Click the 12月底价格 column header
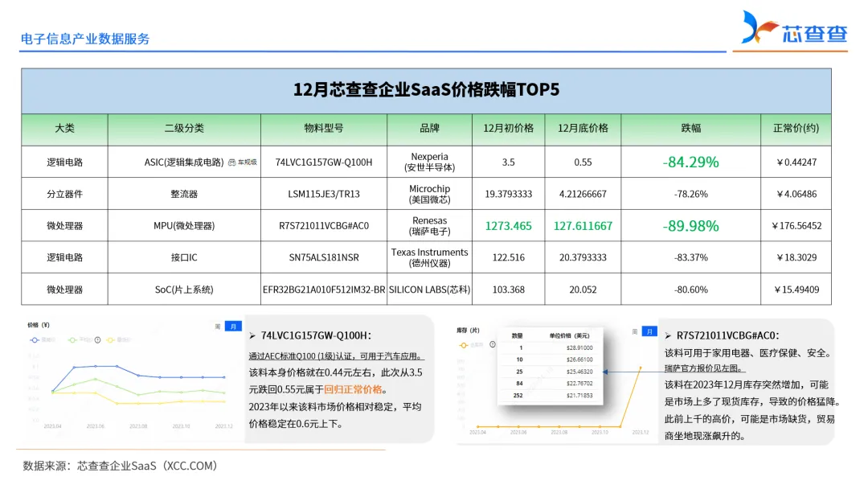Viewport: 868px width, 489px height. click(x=583, y=129)
